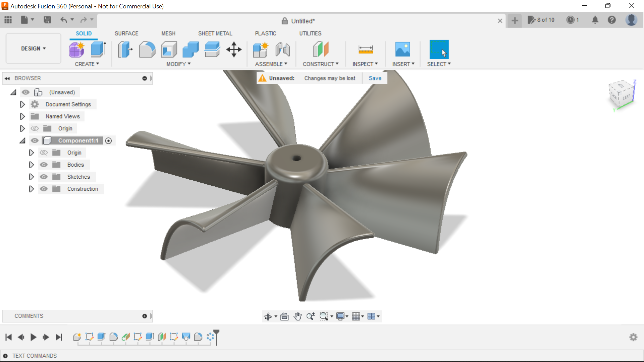Open the Help question mark icon
This screenshot has height=362, width=644.
[x=612, y=20]
